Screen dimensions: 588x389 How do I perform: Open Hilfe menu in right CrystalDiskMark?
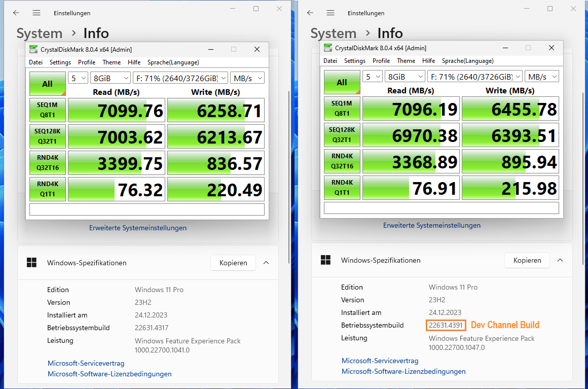click(x=428, y=61)
